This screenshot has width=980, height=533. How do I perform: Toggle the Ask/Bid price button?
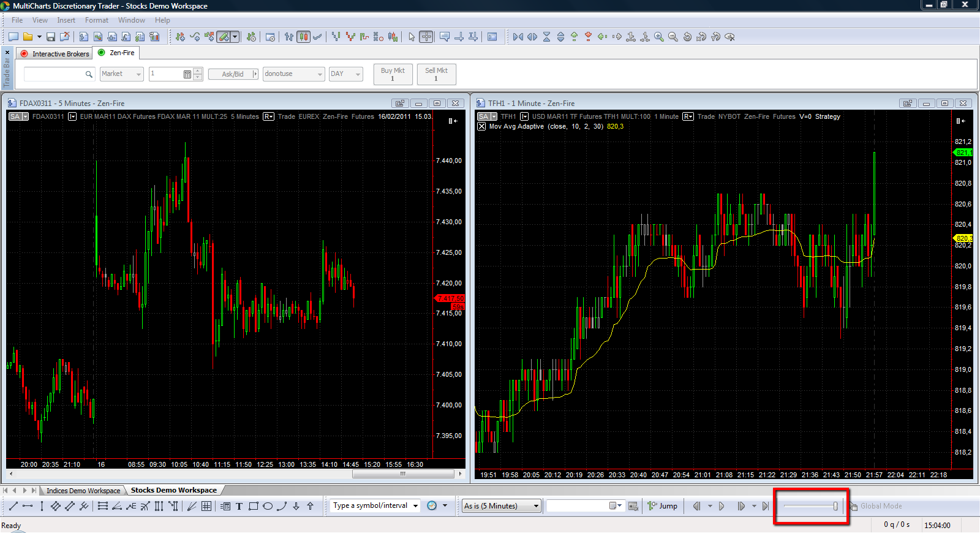pyautogui.click(x=233, y=74)
